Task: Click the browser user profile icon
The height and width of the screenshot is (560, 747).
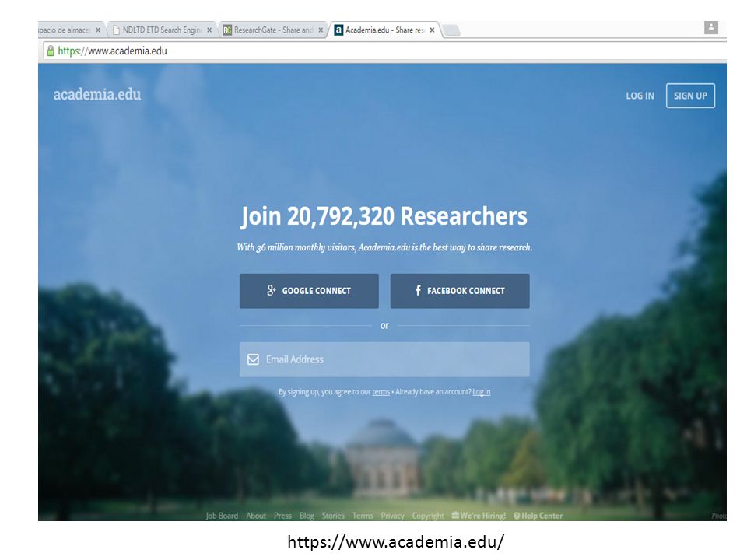Action: click(710, 28)
